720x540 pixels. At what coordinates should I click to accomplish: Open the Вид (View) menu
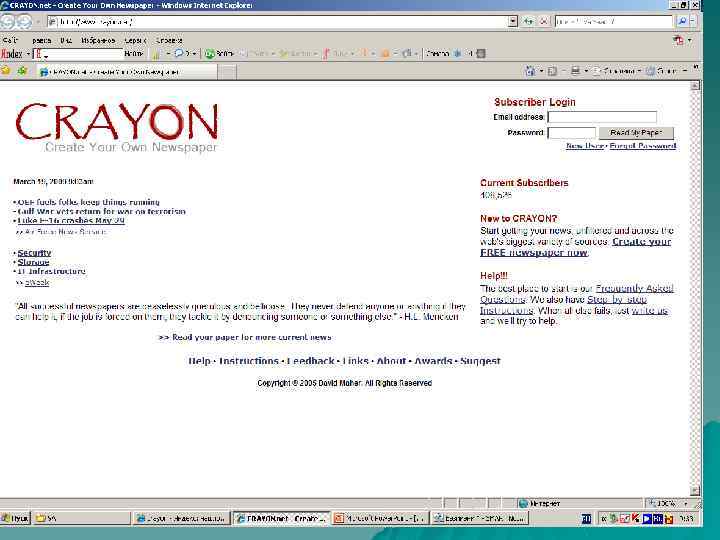66,40
